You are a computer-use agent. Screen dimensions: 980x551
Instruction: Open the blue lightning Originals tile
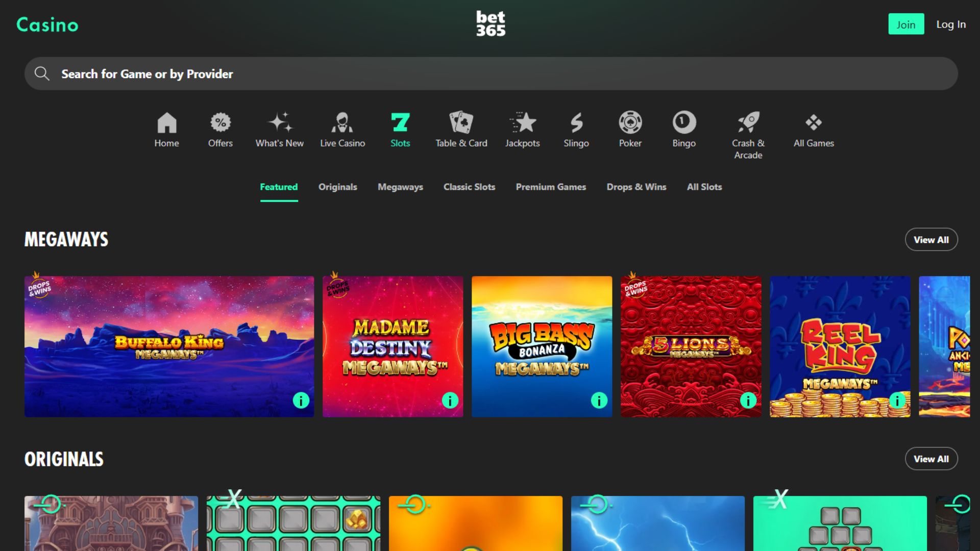point(658,523)
